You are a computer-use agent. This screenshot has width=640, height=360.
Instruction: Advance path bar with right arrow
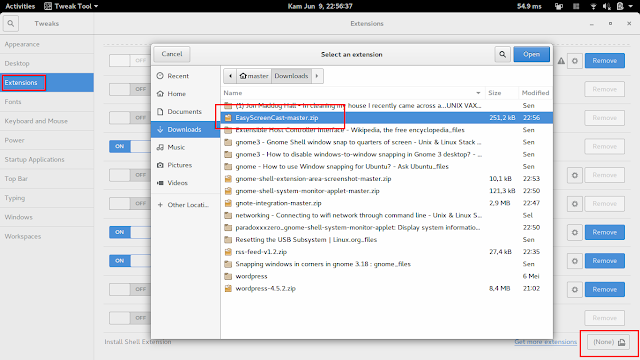pos(317,76)
